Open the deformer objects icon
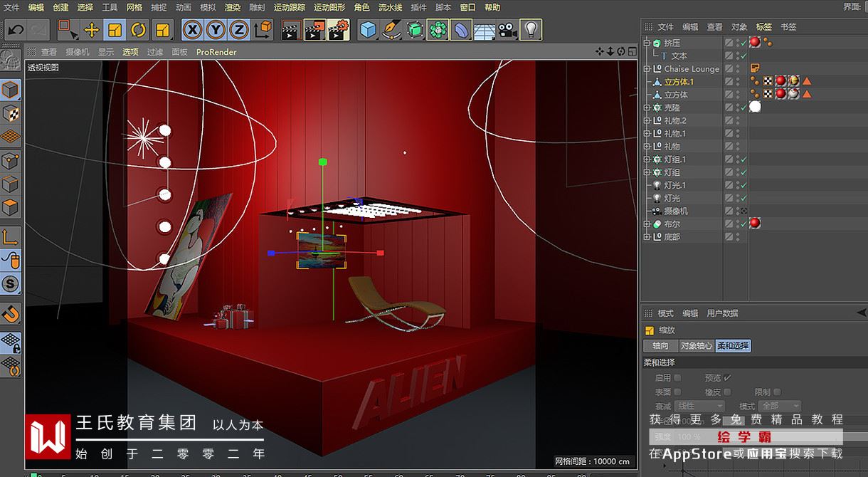868x477 pixels. click(461, 30)
